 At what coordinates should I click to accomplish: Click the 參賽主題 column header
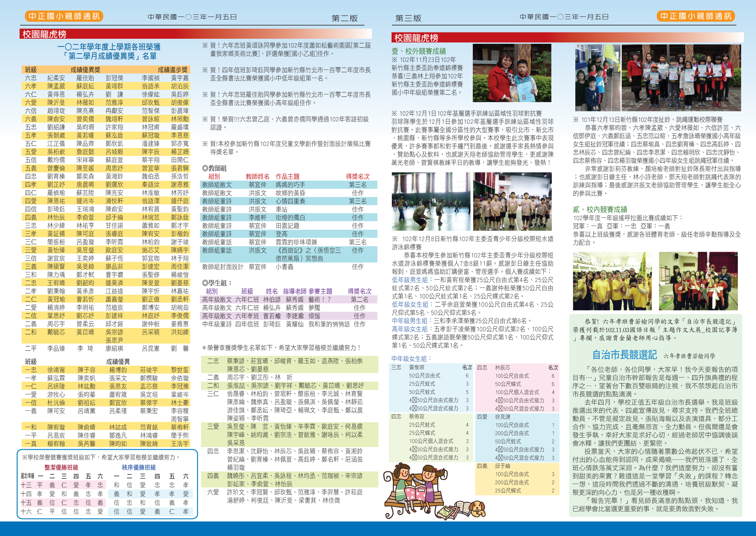click(320, 291)
